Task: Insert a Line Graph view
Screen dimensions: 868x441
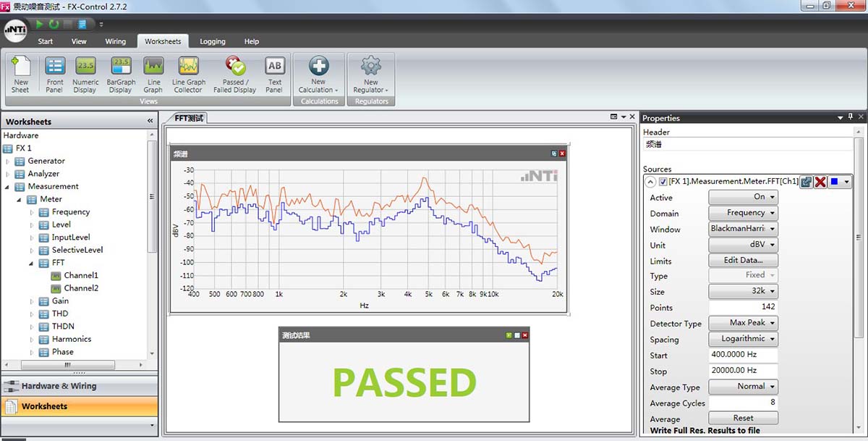Action: [153, 75]
